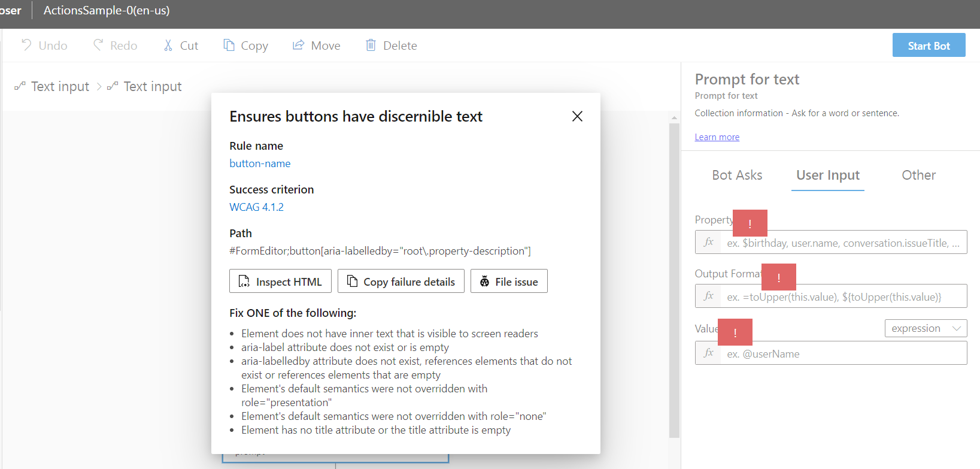Image resolution: width=980 pixels, height=469 pixels.
Task: Click the Inspect HTML button
Action: pos(280,281)
